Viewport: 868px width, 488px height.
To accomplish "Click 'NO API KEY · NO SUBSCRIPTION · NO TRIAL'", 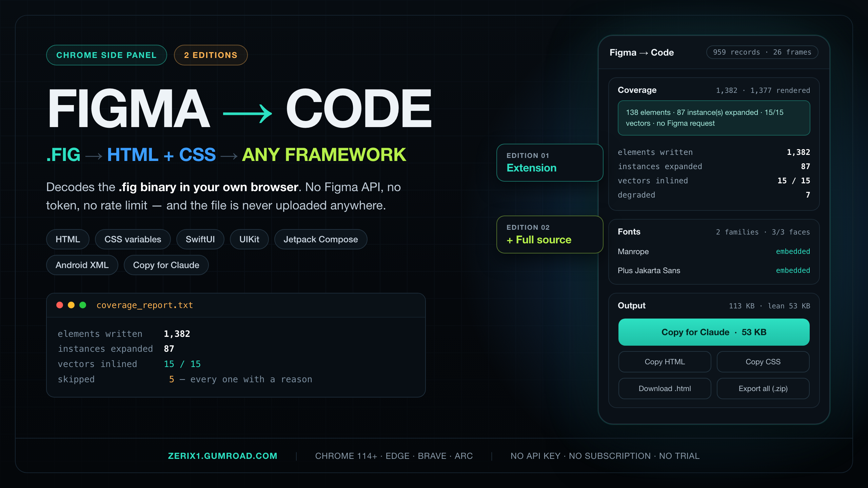I will point(605,456).
